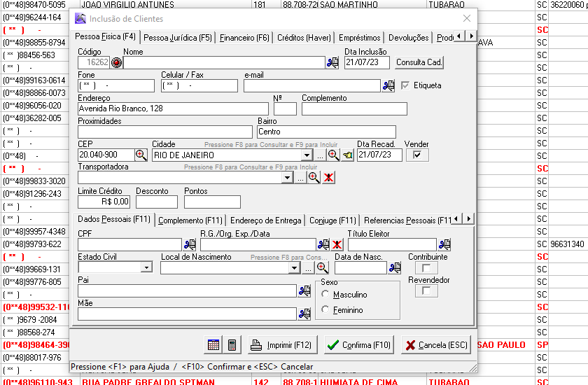Click the magnifier icon beside CEP field

coord(141,155)
